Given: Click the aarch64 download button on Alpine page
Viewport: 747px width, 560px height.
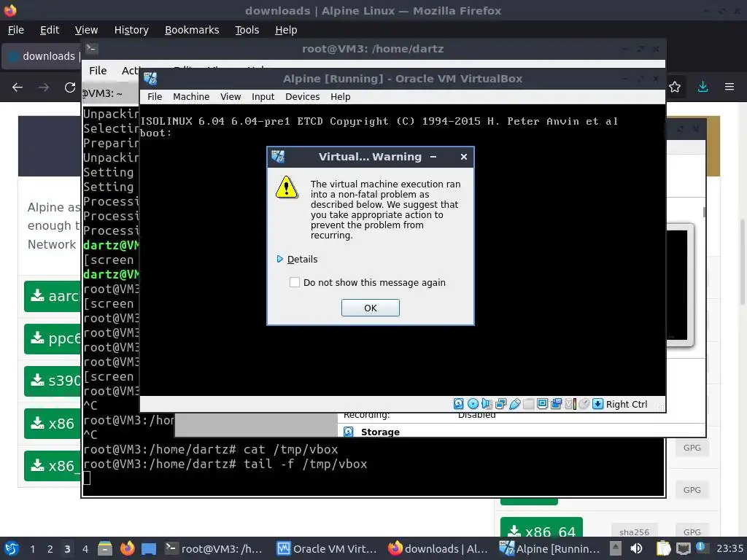Looking at the screenshot, I should pyautogui.click(x=53, y=296).
